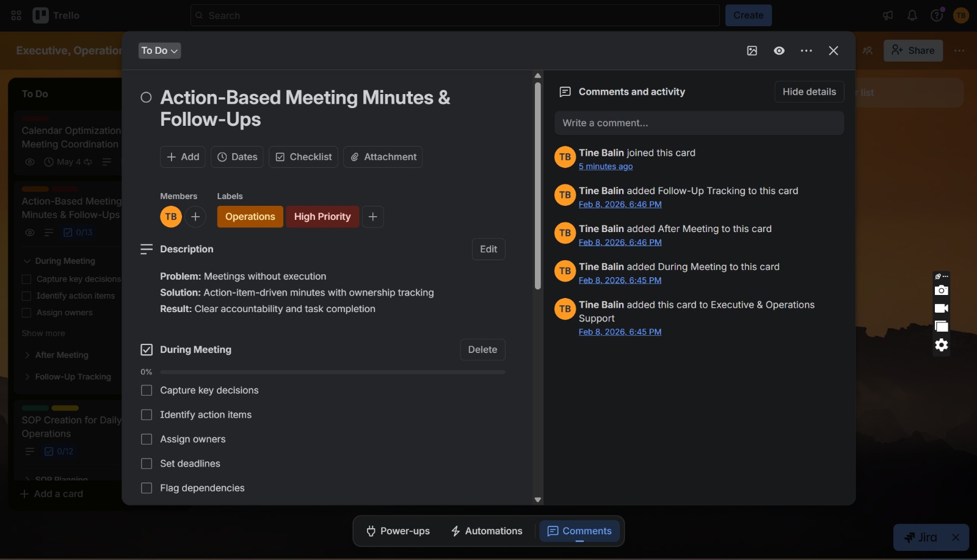
Task: Check Capture key decisions in board list
Action: coord(26,279)
